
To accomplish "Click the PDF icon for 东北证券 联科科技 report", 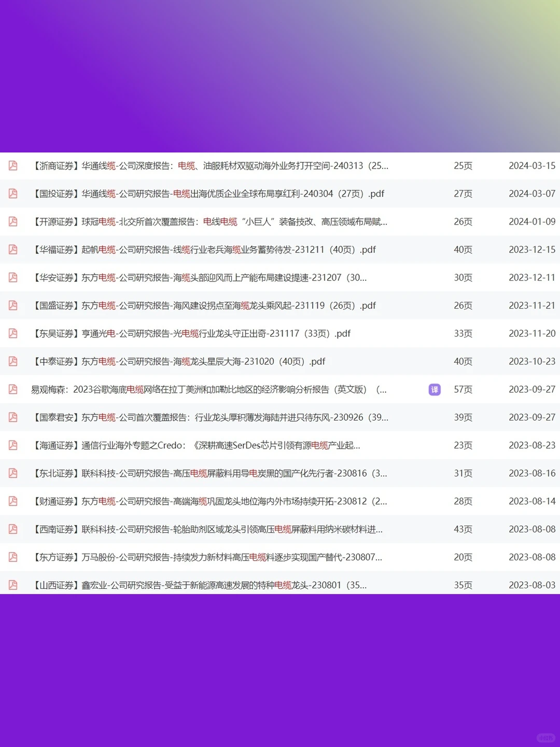I will (13, 474).
